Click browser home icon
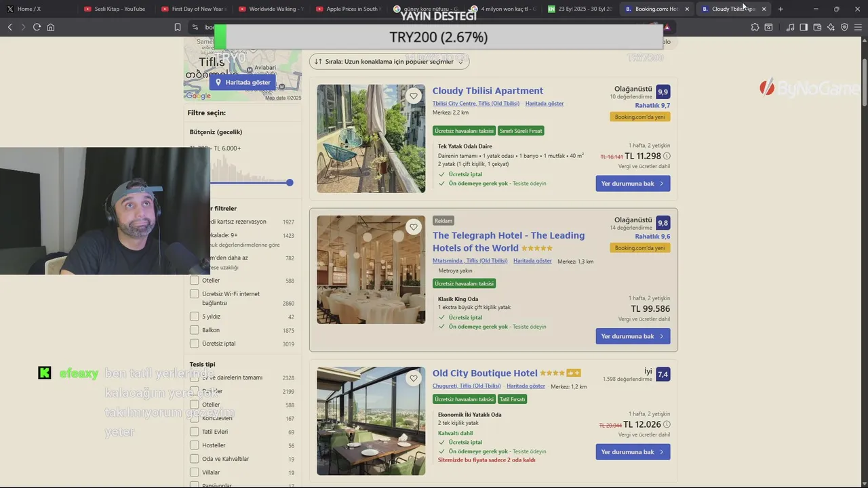 [x=50, y=27]
